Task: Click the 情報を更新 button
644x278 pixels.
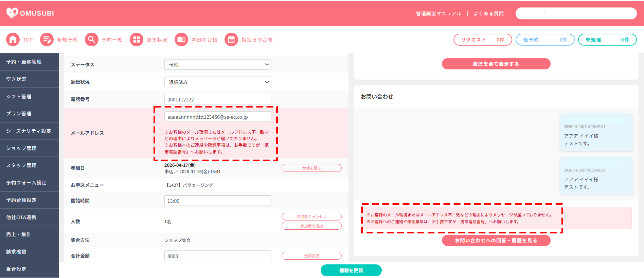Action: click(351, 270)
